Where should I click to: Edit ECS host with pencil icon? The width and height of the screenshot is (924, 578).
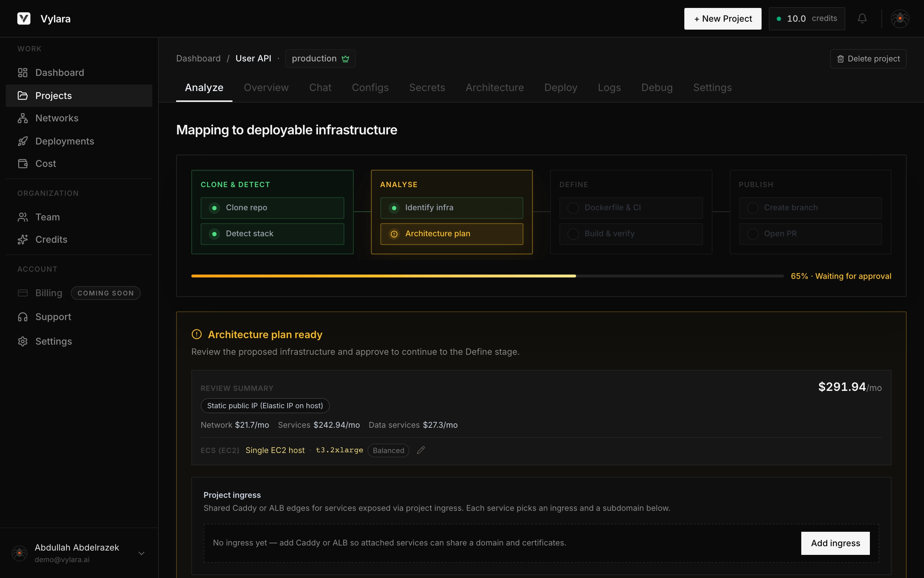[421, 450]
